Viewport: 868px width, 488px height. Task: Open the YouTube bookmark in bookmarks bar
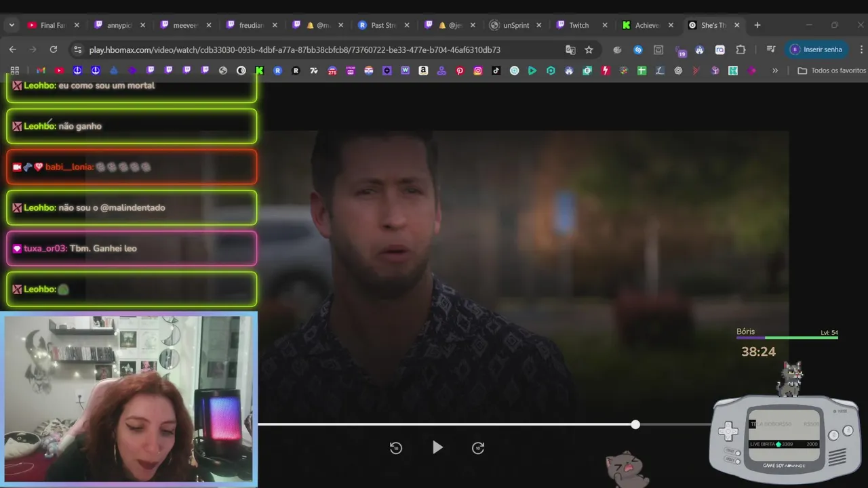pyautogui.click(x=59, y=70)
